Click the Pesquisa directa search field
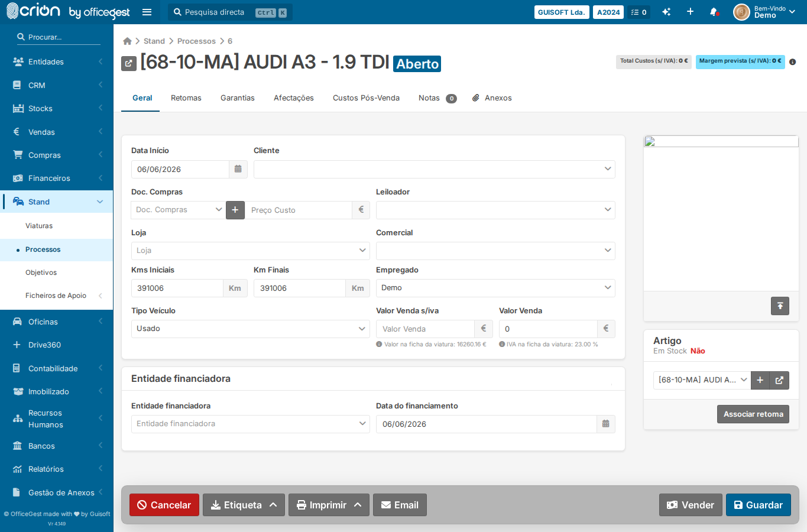Screen dimensions: 807x532 pyautogui.click(x=230, y=12)
